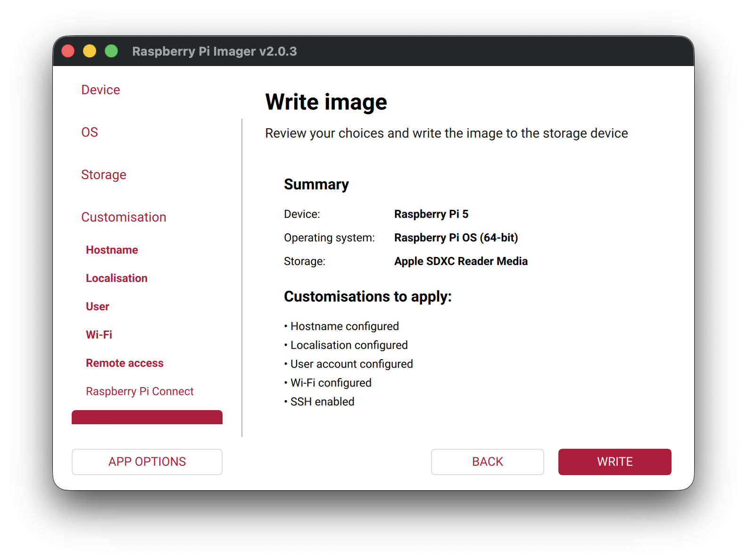Click the 'Operating system:' label
Viewport: 747px width, 560px height.
[329, 238]
